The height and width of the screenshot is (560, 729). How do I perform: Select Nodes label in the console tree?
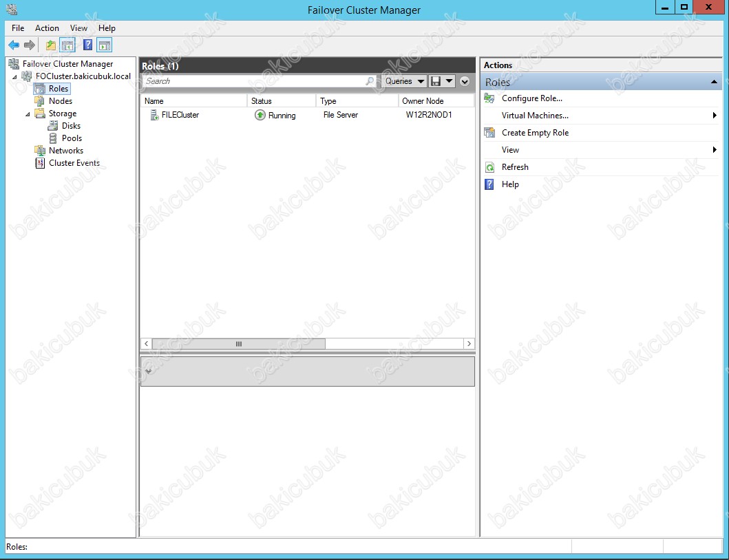[61, 101]
